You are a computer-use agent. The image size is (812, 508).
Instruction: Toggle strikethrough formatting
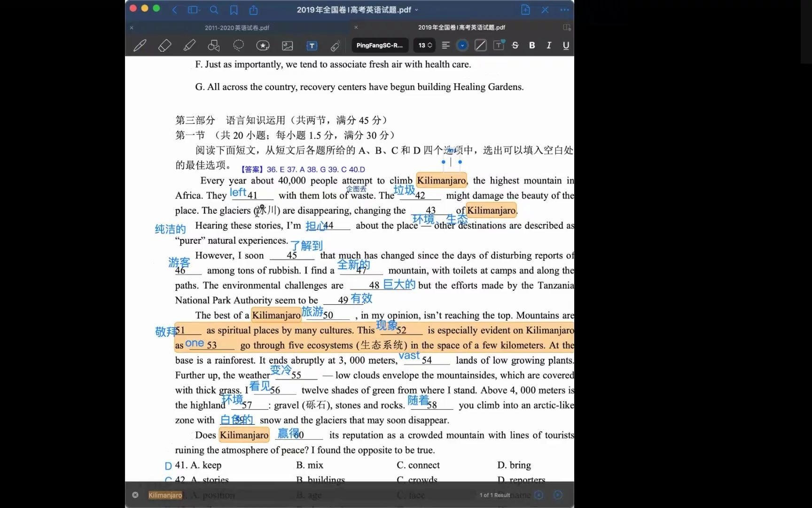515,46
